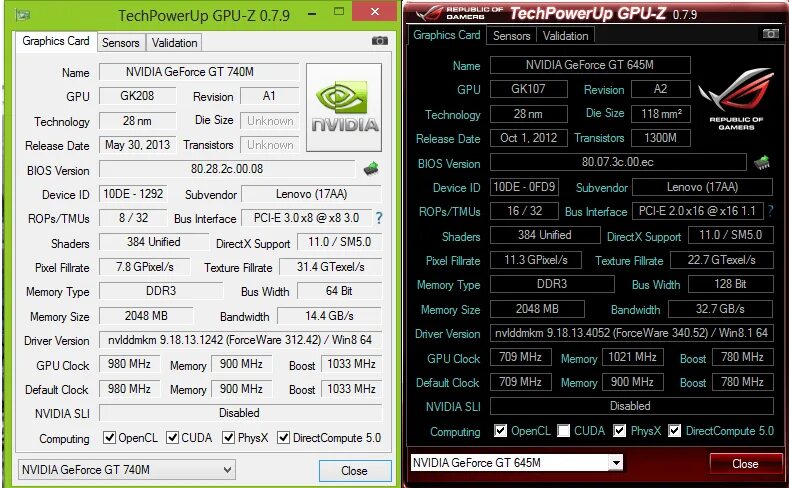Click Revision value A1 in left window

(x=269, y=96)
